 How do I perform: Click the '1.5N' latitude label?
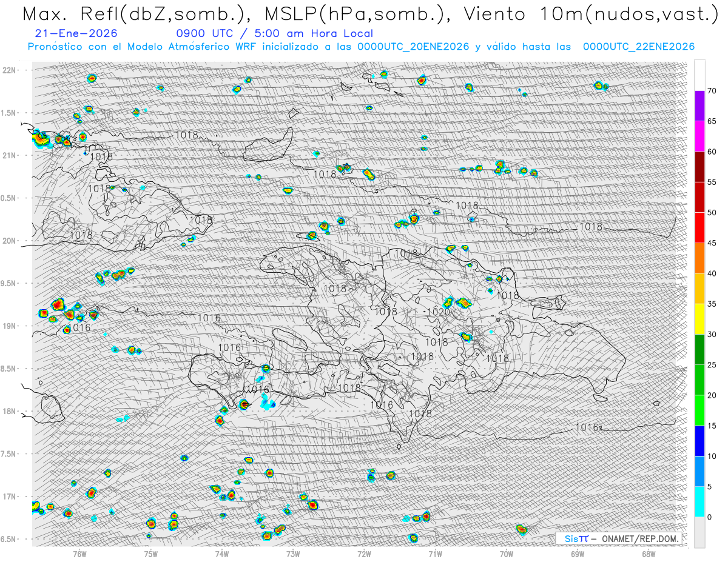(x=8, y=113)
